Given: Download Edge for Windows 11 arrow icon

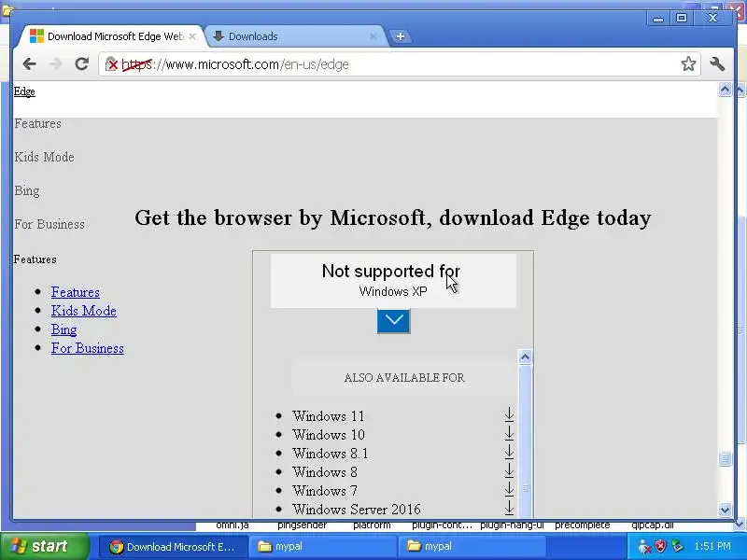Looking at the screenshot, I should click(x=509, y=414).
